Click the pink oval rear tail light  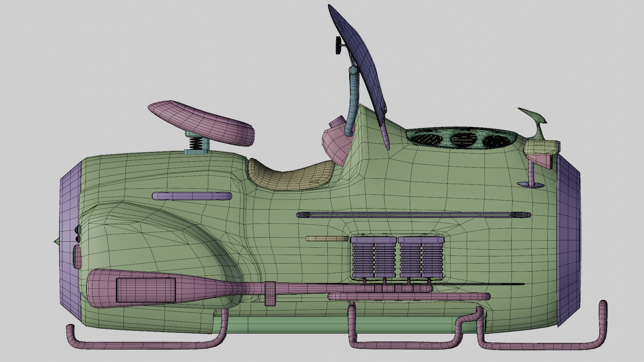point(77,256)
